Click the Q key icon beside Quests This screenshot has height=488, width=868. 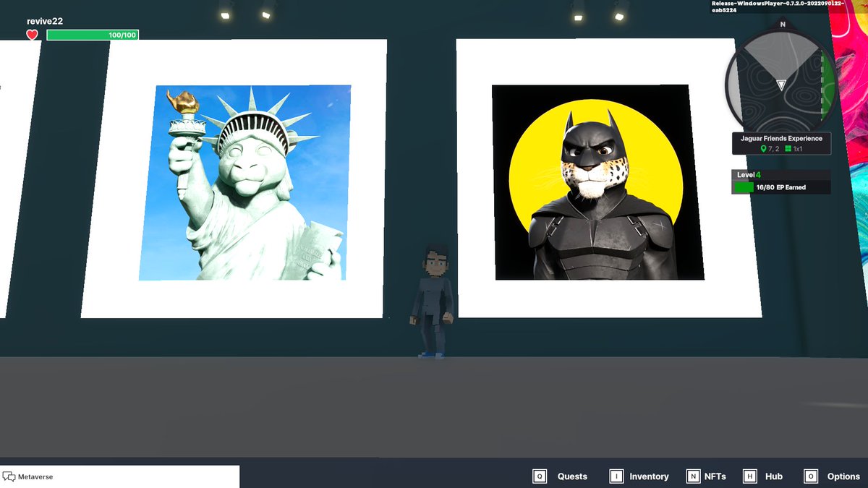540,476
